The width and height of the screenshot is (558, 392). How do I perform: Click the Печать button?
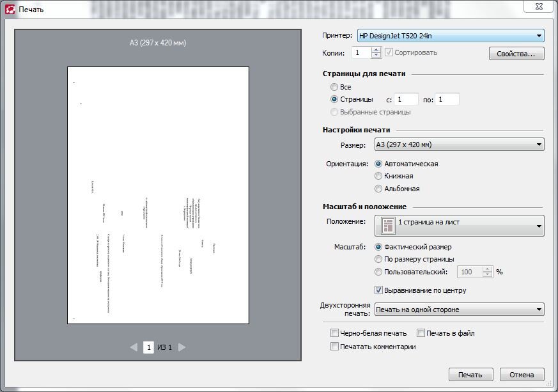(470, 375)
